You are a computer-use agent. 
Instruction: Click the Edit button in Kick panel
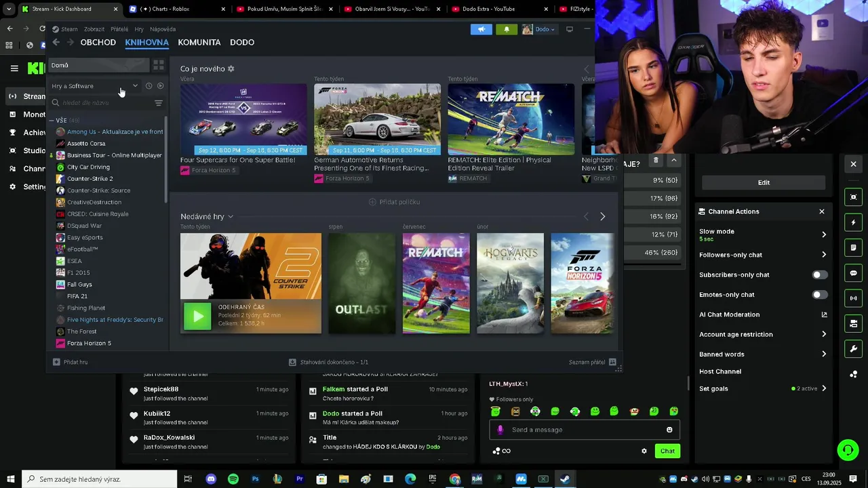click(x=764, y=182)
